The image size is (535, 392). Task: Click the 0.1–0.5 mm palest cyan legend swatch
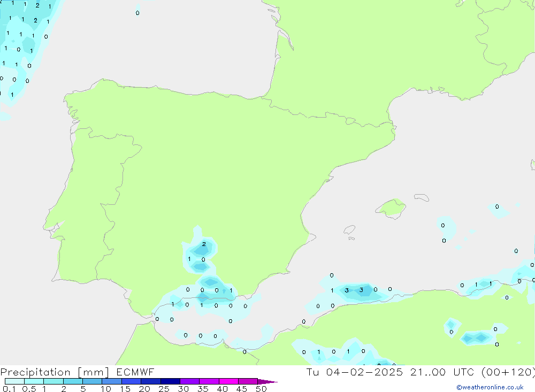14,381
